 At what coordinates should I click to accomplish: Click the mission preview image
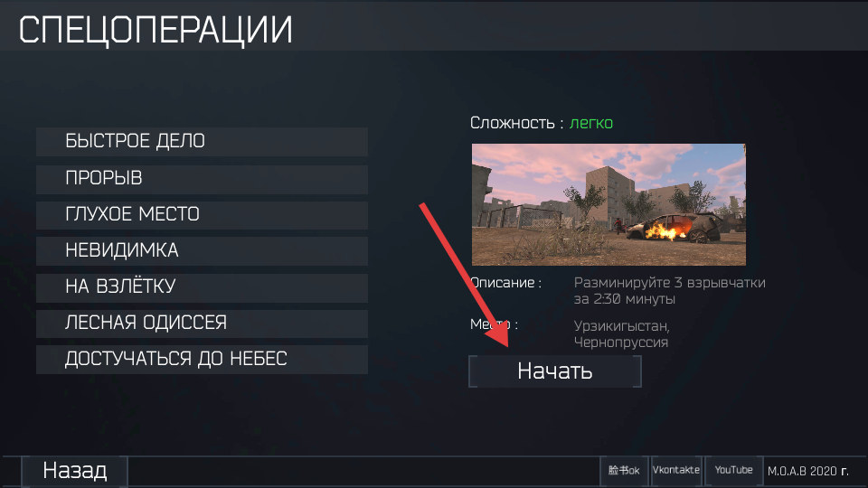(x=609, y=205)
